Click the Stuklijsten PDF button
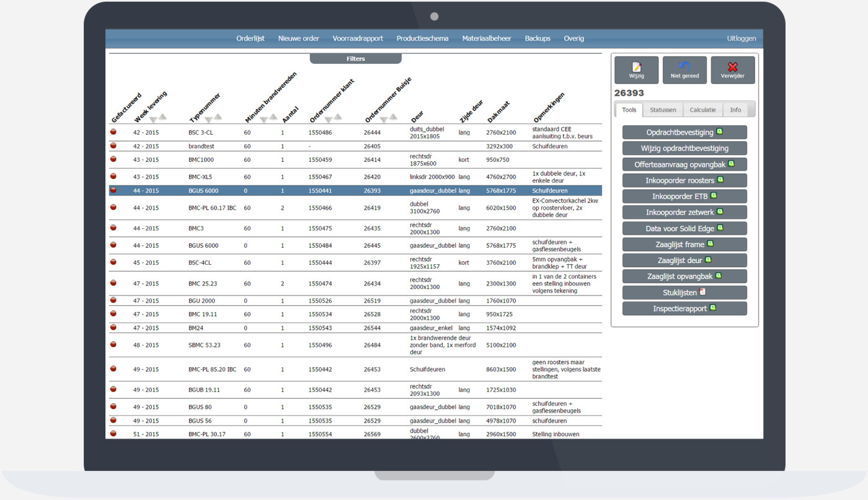 coord(684,292)
